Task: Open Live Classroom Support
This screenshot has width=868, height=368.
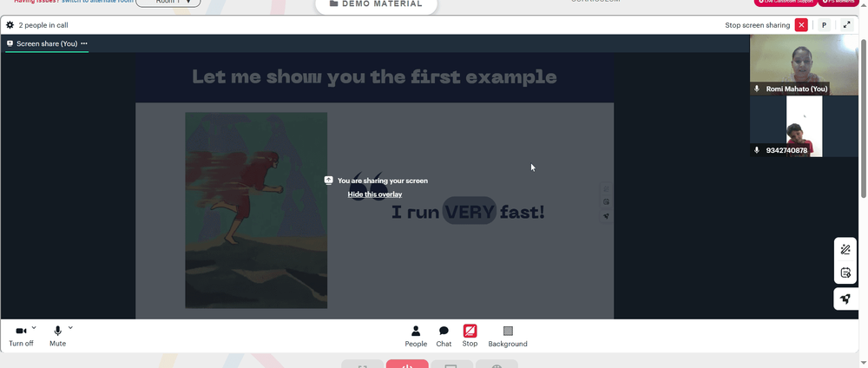Action: click(x=785, y=3)
